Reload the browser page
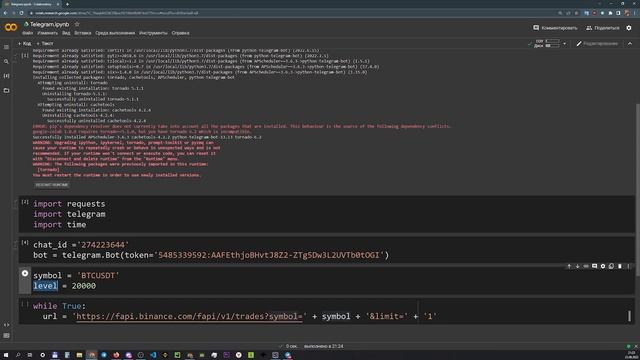This screenshot has width=640, height=360. 21,13
